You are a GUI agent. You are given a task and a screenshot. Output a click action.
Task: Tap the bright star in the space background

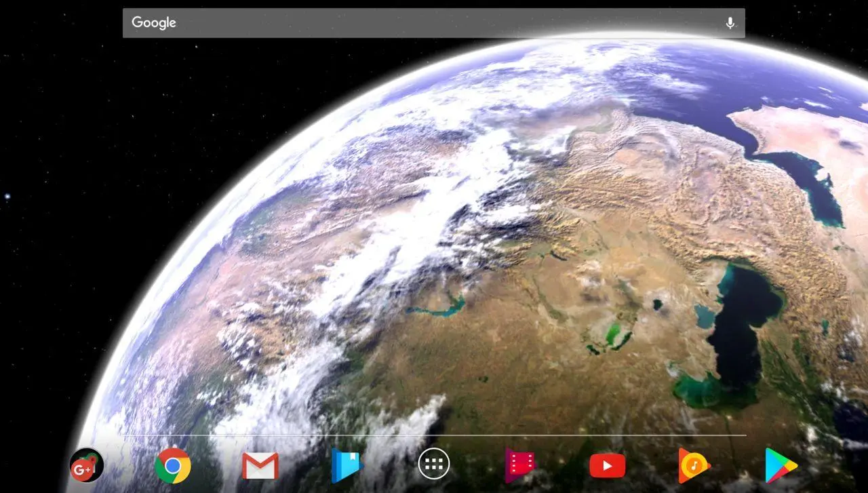click(x=7, y=197)
